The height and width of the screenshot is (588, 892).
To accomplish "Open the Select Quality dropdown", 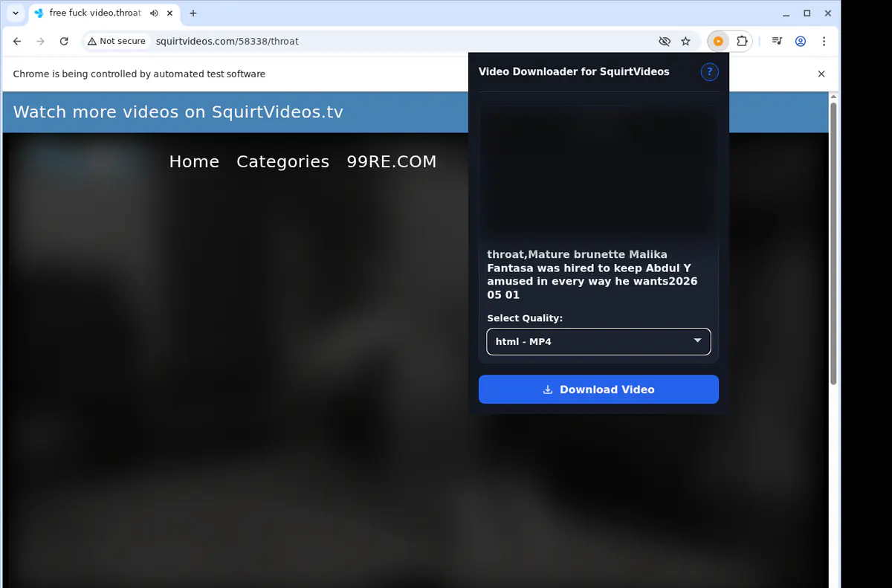I will click(598, 342).
